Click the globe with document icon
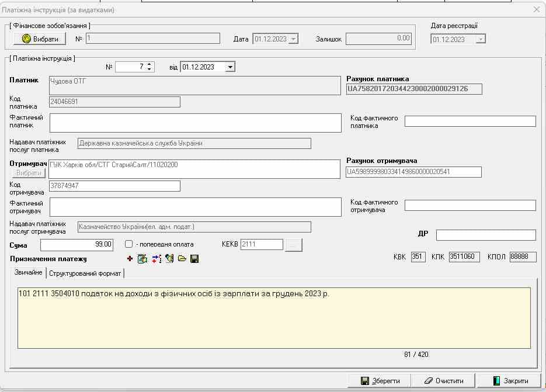The height and width of the screenshot is (392, 546). pos(169,259)
